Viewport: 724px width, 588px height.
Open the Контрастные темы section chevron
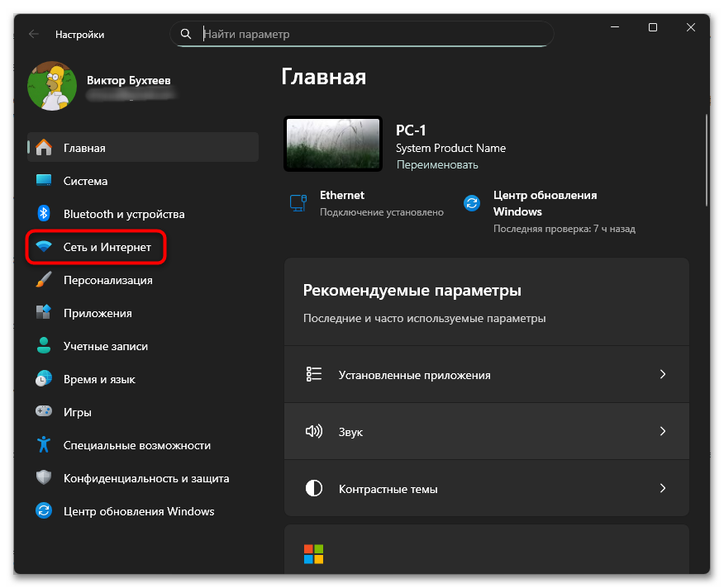click(x=662, y=488)
